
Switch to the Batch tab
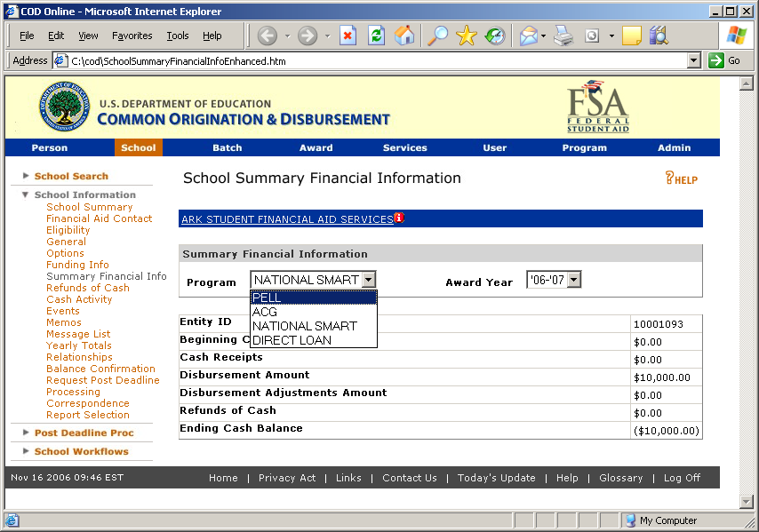tap(227, 147)
